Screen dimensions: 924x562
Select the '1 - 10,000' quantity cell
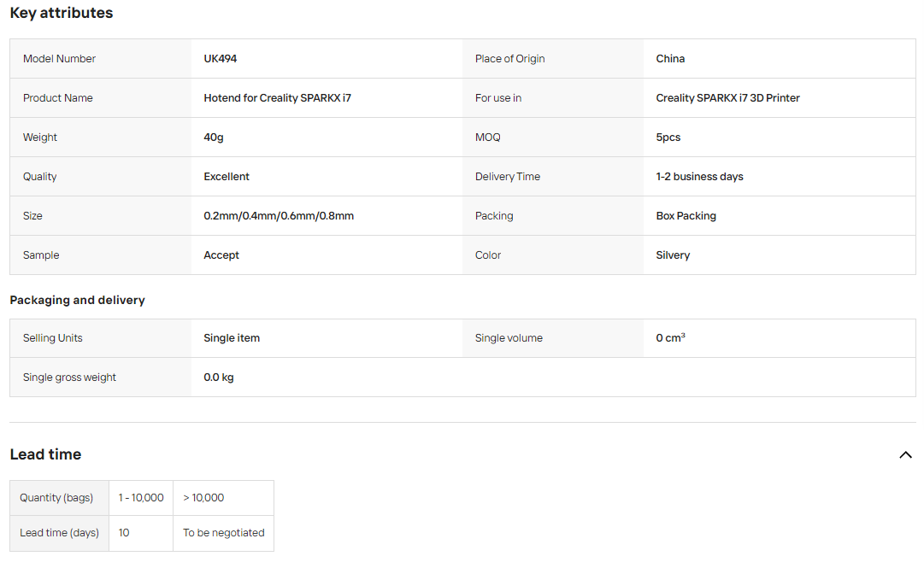tap(141, 498)
